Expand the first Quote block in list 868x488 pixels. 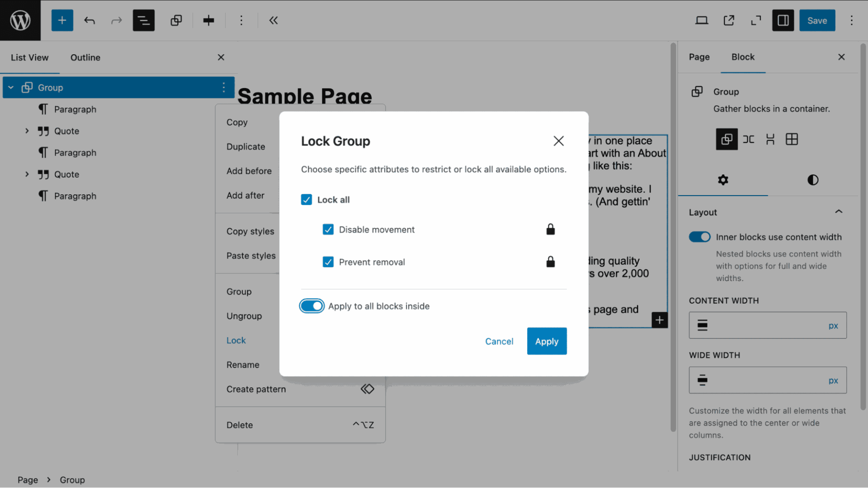click(27, 131)
